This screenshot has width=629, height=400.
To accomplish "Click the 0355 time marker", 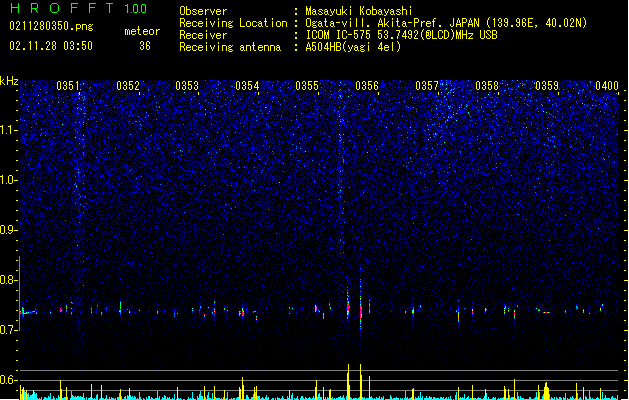I will tap(307, 86).
